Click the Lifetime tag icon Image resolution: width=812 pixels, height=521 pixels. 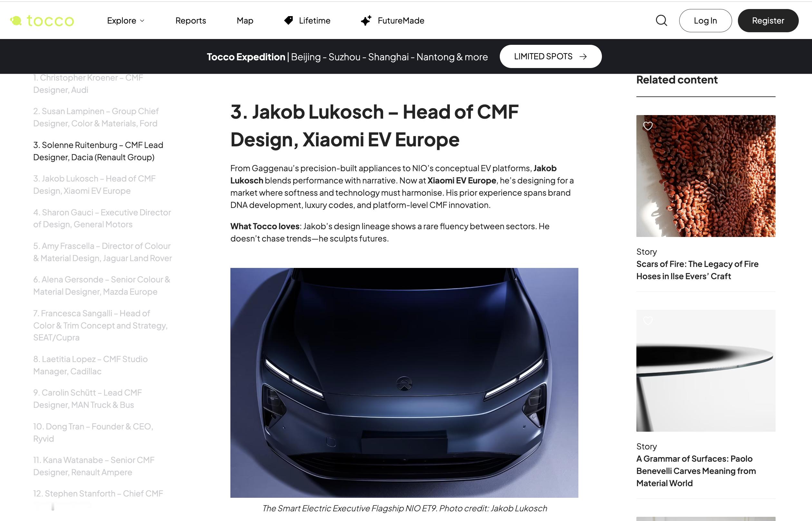(x=288, y=21)
